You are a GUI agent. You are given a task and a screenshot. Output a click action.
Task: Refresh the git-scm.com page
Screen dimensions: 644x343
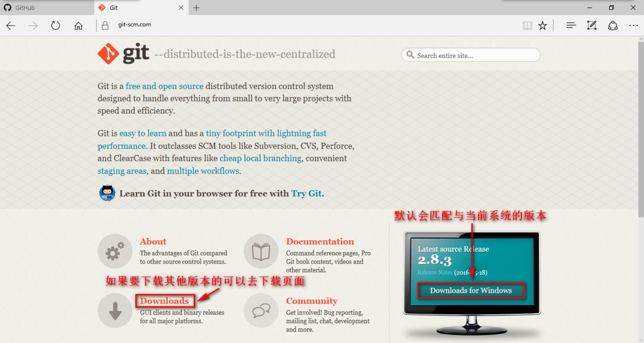[x=56, y=25]
